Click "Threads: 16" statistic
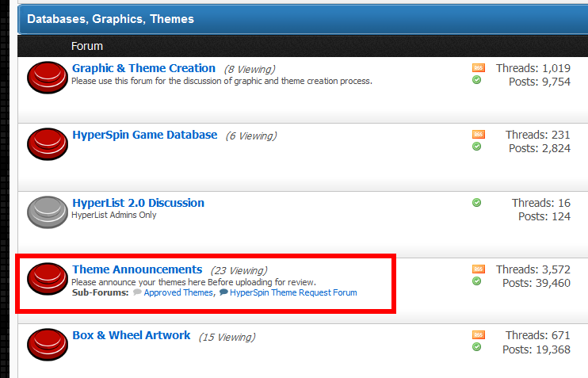Image resolution: width=588 pixels, height=378 pixels. coord(541,203)
